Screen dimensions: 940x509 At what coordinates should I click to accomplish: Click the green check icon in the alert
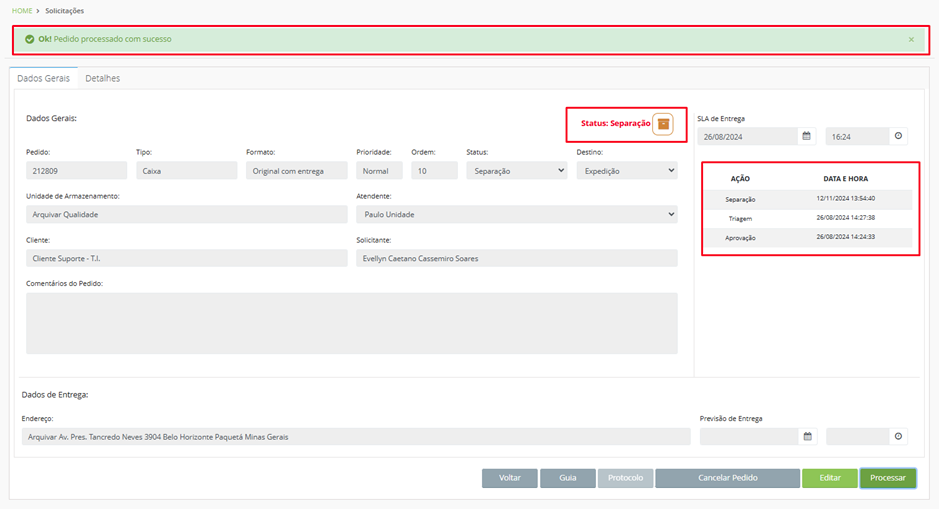point(29,40)
